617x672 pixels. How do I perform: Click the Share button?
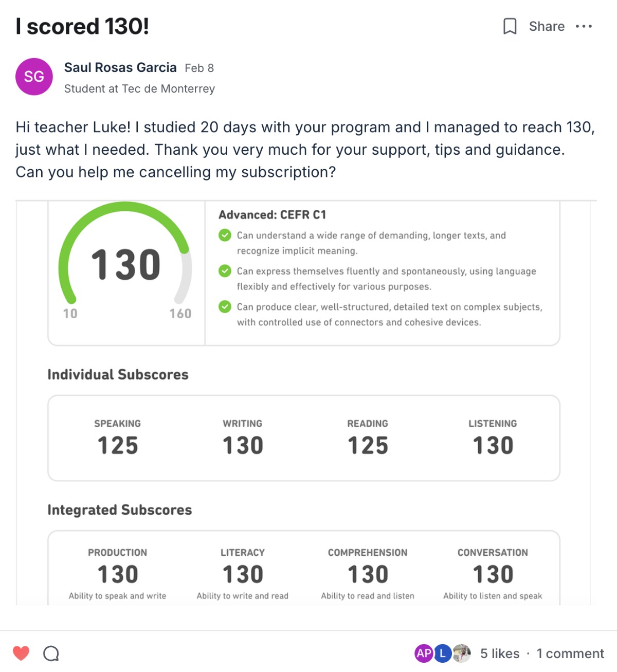547,26
